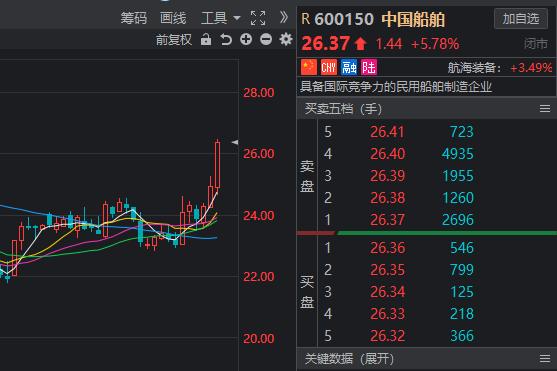Switch price adjustment mode 前复权
This screenshot has height=371, width=557.
point(174,39)
